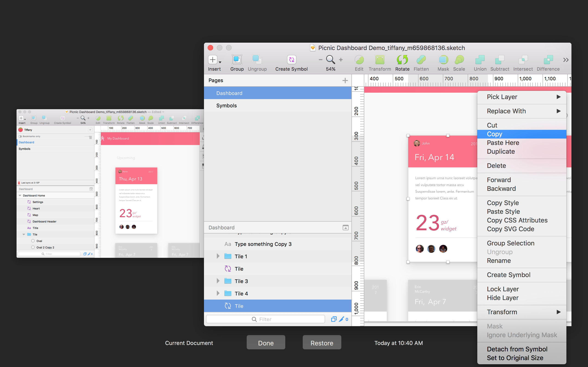Viewport: 588px width, 367px height.
Task: Expand the Tile 1 group
Action: 218,256
